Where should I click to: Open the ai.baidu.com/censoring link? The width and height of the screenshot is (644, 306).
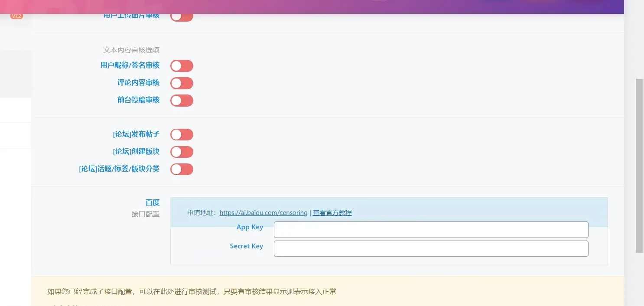263,213
